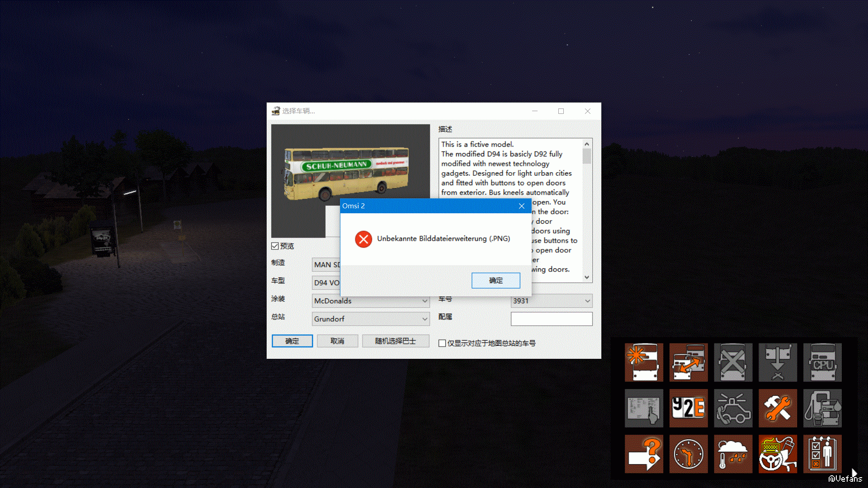
Task: Uncheck the 预览 preview checkbox
Action: tap(275, 246)
